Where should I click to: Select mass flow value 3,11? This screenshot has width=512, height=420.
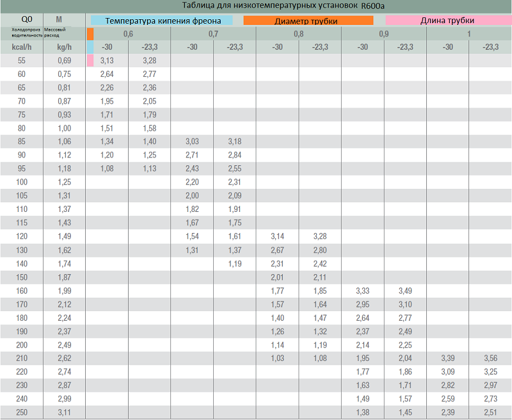pos(65,412)
